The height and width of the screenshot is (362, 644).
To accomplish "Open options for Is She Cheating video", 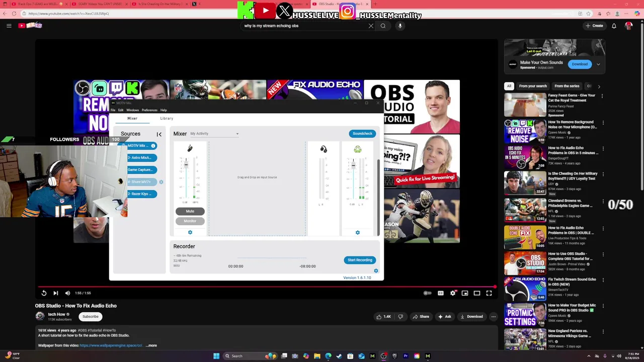I will pyautogui.click(x=603, y=174).
